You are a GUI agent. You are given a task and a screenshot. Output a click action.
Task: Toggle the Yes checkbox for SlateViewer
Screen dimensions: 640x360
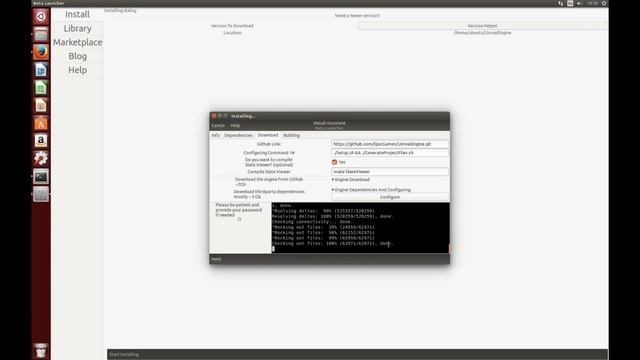click(x=334, y=162)
